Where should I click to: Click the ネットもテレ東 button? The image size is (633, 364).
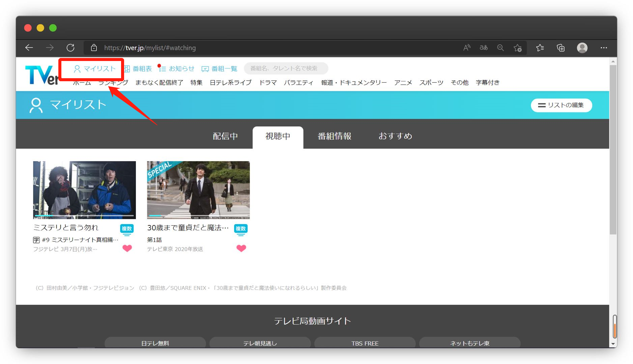470,342
